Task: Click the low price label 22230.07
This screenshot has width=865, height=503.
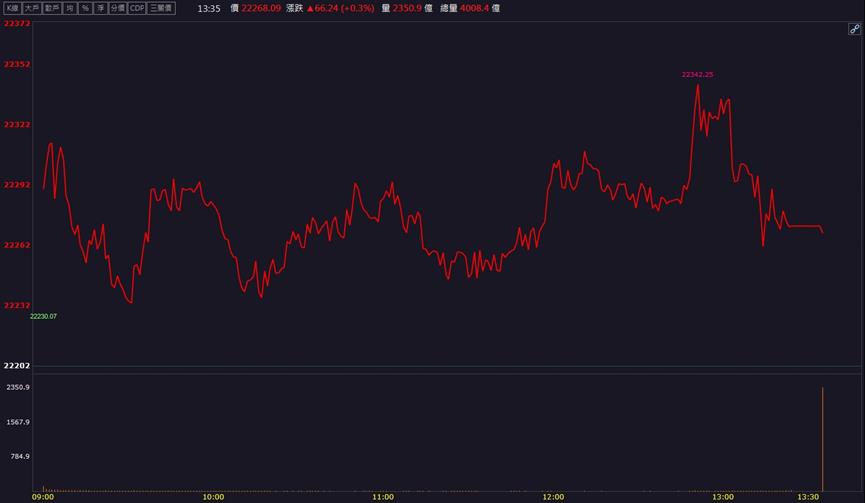Action: point(43,316)
